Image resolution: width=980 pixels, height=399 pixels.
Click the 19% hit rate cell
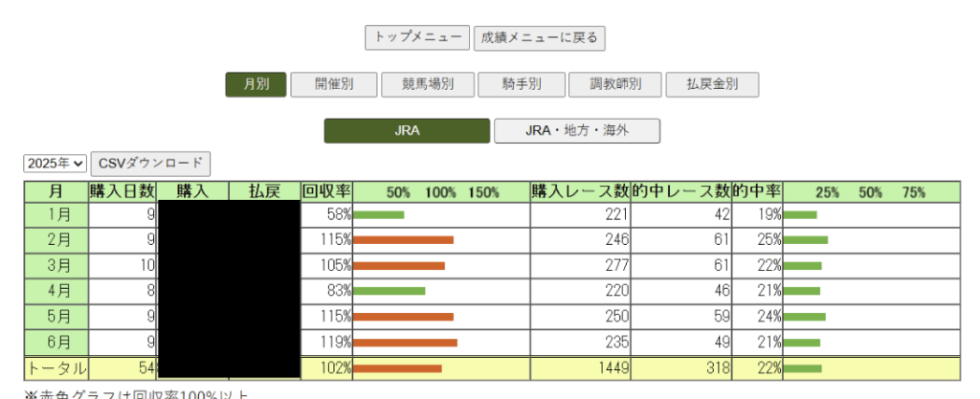point(757,214)
